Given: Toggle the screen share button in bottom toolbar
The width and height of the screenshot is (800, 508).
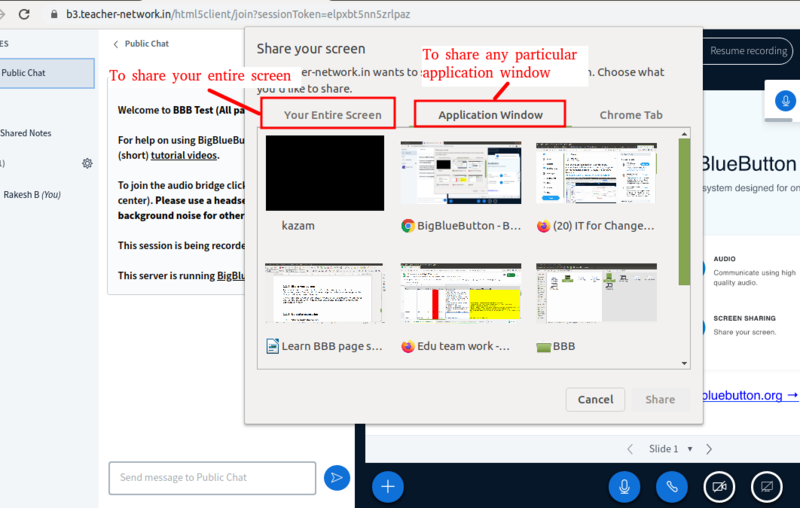Looking at the screenshot, I should 766,487.
